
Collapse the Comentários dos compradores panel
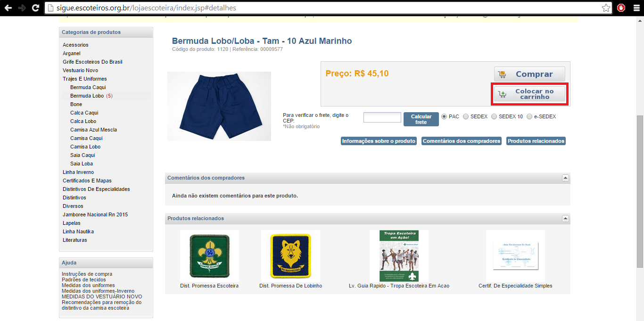coord(566,178)
